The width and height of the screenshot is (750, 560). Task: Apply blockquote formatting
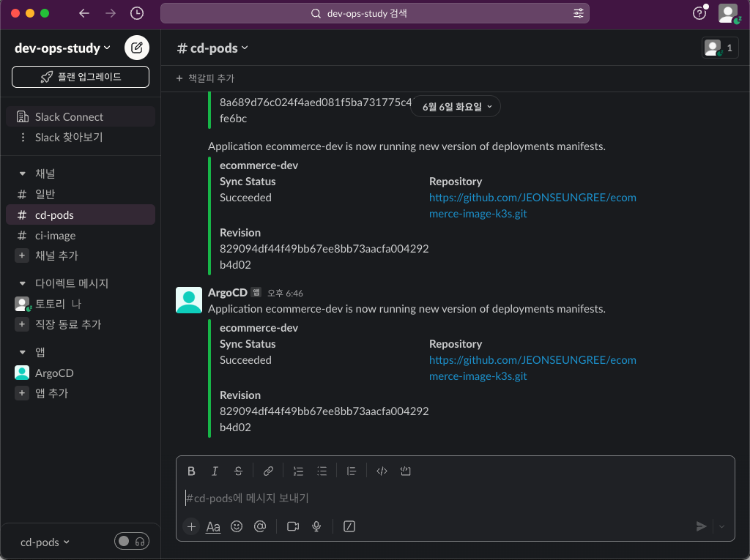(x=352, y=471)
